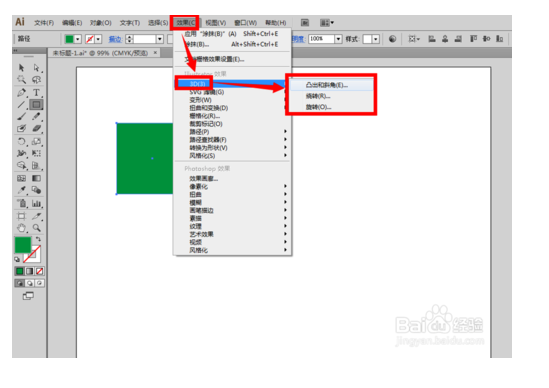Image resolution: width=549 pixels, height=388 pixels.
Task: Select the Artboard tool
Action: click(x=21, y=216)
